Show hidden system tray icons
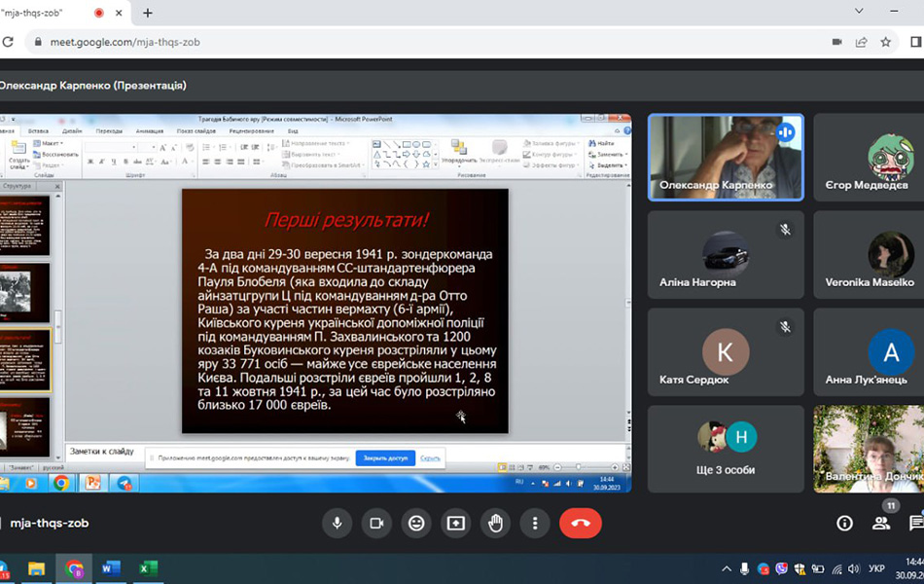The width and height of the screenshot is (924, 584). coord(726,568)
